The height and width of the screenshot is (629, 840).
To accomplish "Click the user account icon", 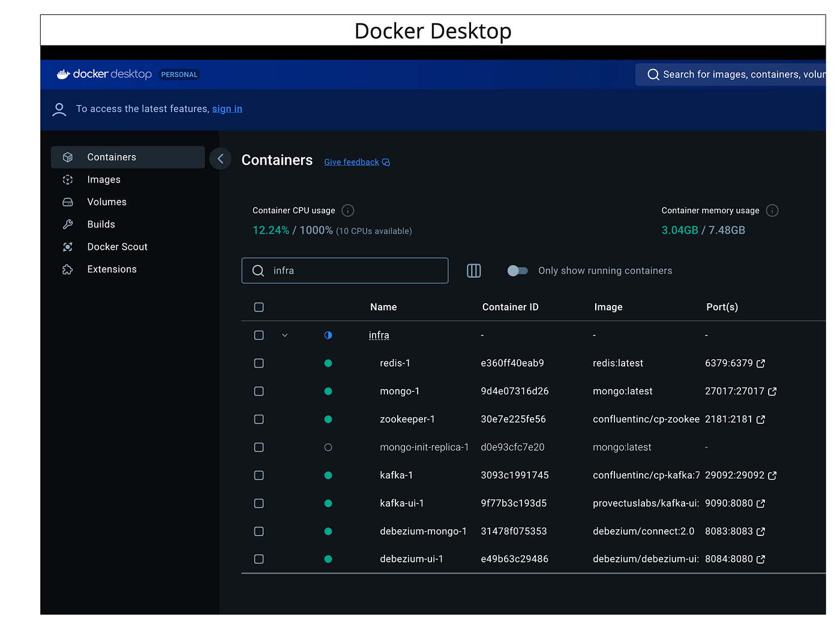I will [x=59, y=109].
